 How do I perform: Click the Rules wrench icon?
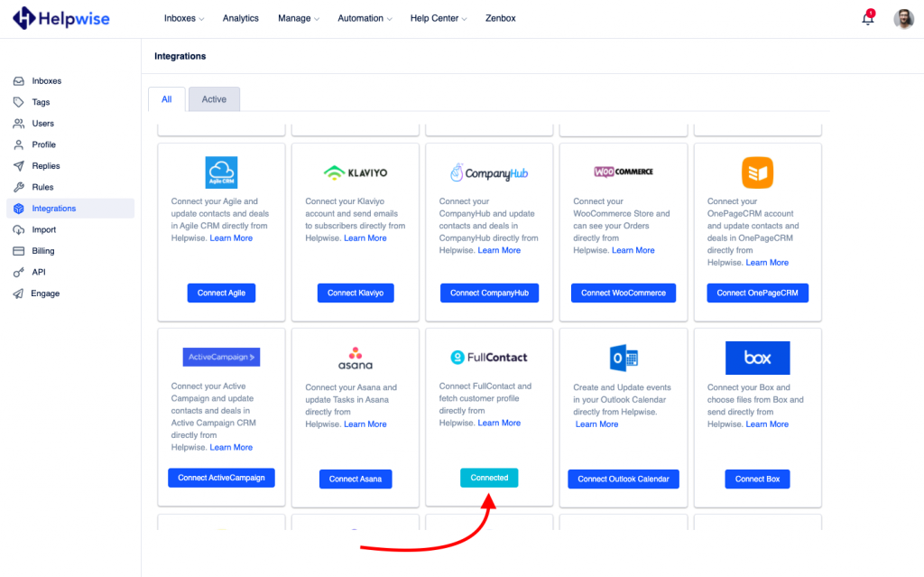[x=19, y=187]
